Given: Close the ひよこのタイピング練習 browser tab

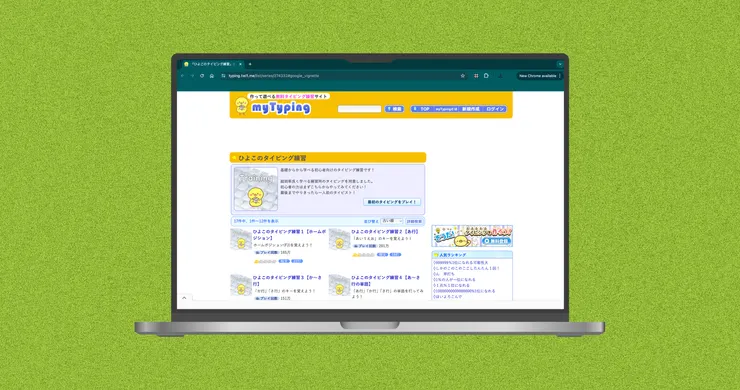Looking at the screenshot, I should [240, 64].
